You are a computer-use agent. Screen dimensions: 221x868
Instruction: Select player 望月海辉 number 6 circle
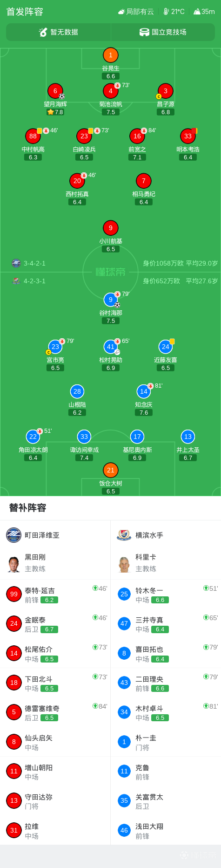click(x=55, y=91)
